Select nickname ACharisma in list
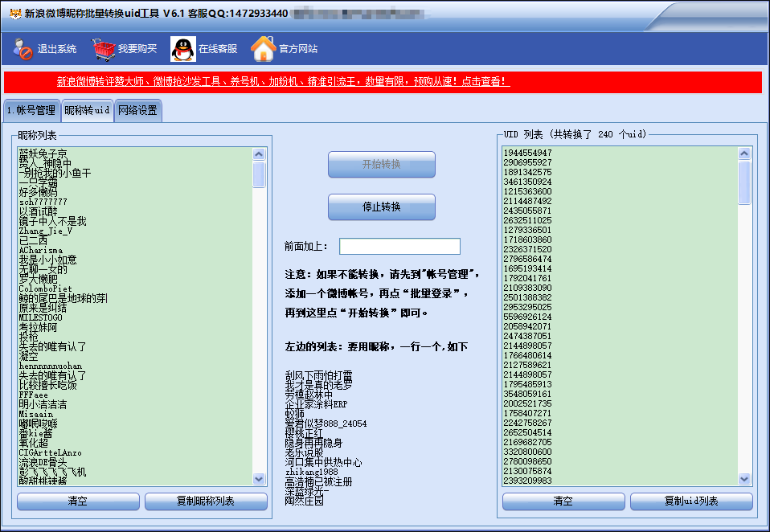The width and height of the screenshot is (770, 532). pyautogui.click(x=41, y=250)
